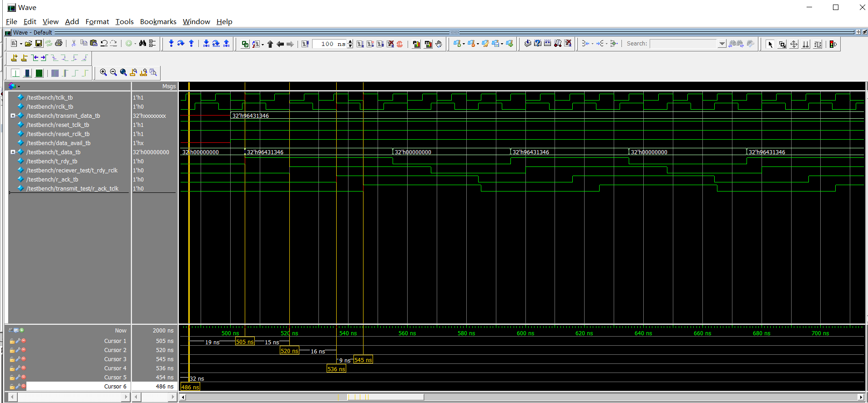
Task: Click the Find Next Transition icon
Action: click(x=44, y=58)
